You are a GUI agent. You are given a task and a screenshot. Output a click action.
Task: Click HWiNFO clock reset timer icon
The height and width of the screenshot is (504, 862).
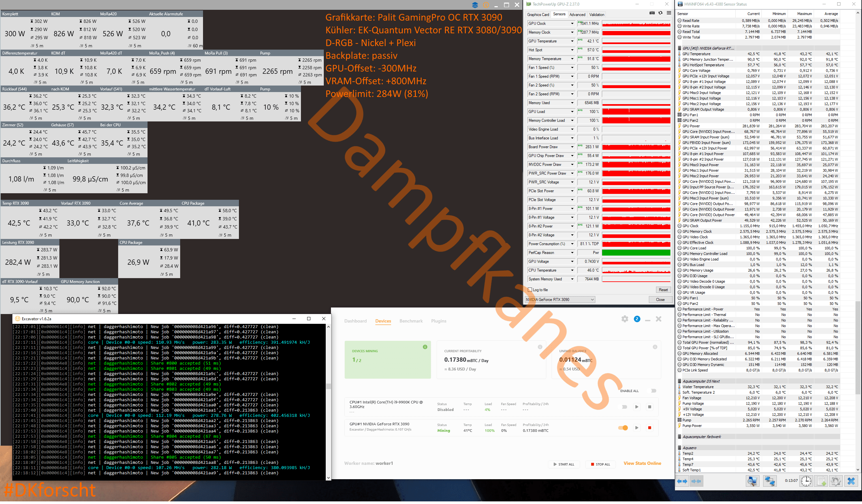coord(806,481)
